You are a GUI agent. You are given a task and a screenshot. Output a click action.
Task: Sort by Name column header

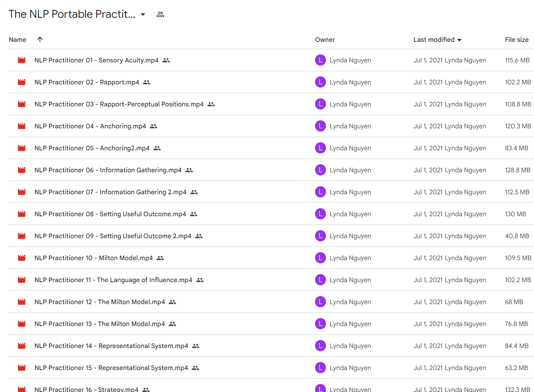[x=17, y=40]
